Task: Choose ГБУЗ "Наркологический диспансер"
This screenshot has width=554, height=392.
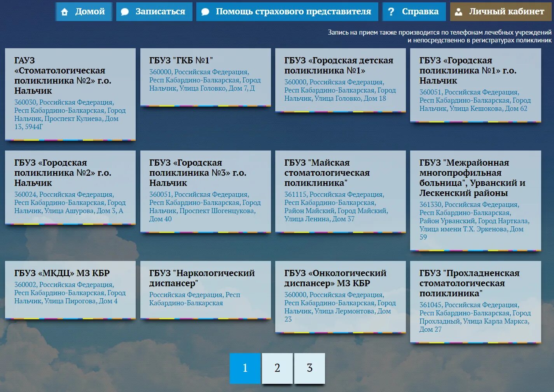Action: click(x=205, y=290)
